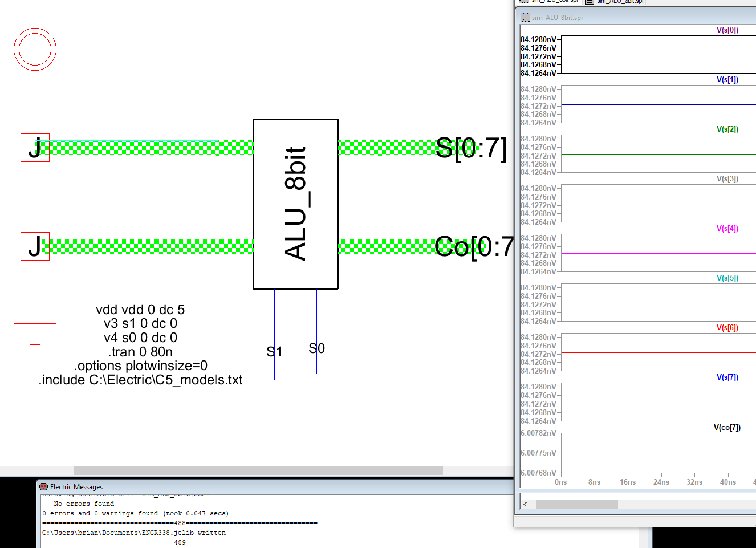
Task: Click the schematic horizontal scrollbar thumb
Action: pos(258,470)
